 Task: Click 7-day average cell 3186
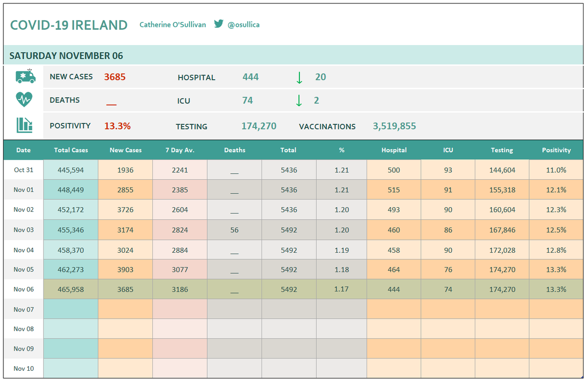(x=180, y=289)
